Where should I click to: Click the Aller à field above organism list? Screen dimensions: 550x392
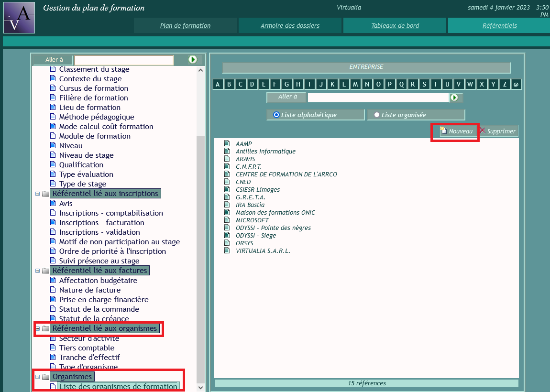pyautogui.click(x=378, y=98)
